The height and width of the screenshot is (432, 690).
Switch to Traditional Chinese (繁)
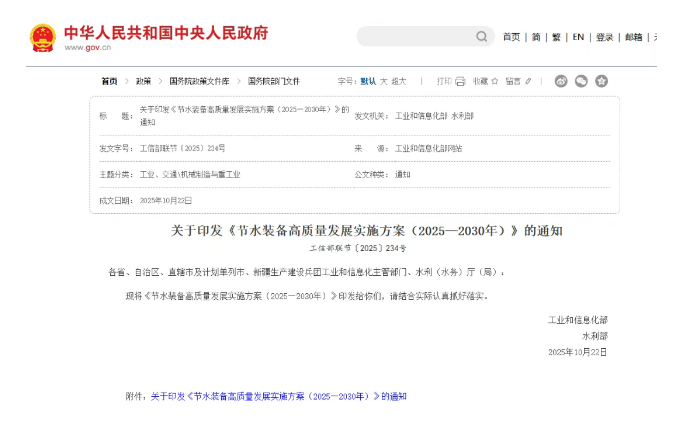[x=556, y=37]
